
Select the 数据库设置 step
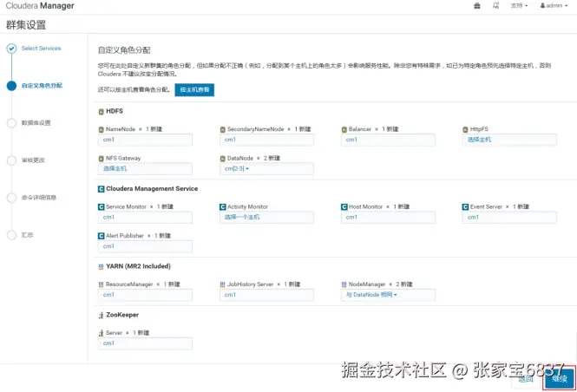pos(36,123)
